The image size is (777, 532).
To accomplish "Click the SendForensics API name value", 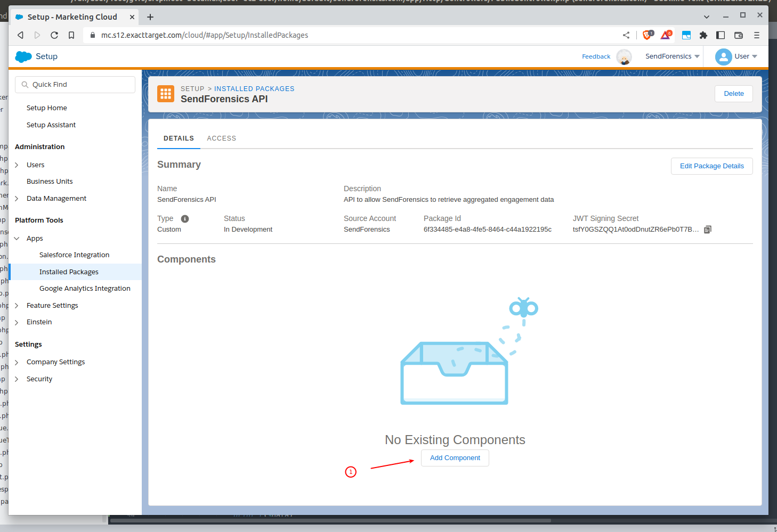I will point(187,200).
